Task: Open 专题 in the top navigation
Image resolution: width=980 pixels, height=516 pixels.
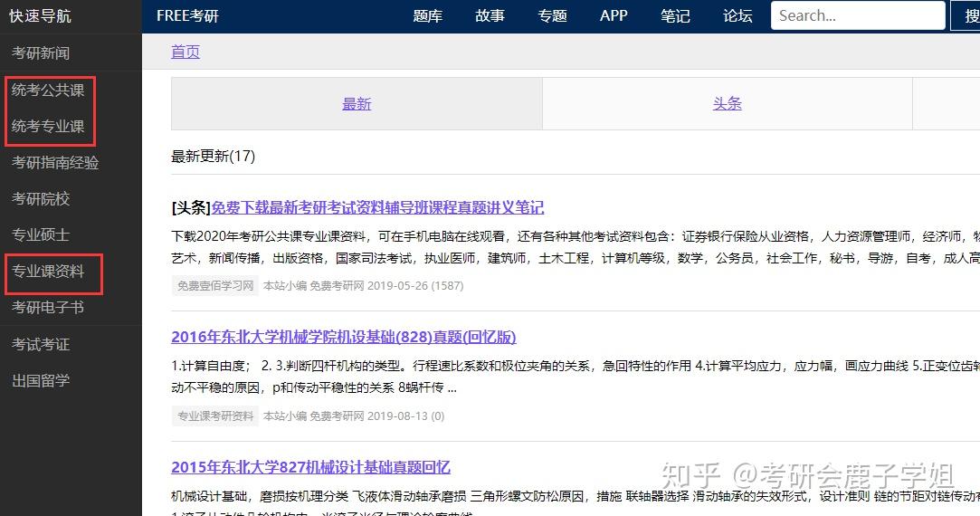Action: click(x=553, y=15)
